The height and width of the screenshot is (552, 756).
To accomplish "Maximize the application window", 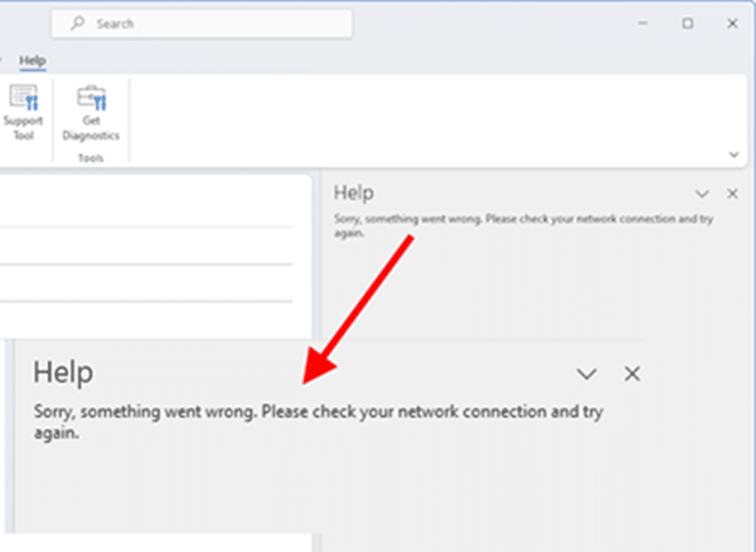I will (x=688, y=23).
